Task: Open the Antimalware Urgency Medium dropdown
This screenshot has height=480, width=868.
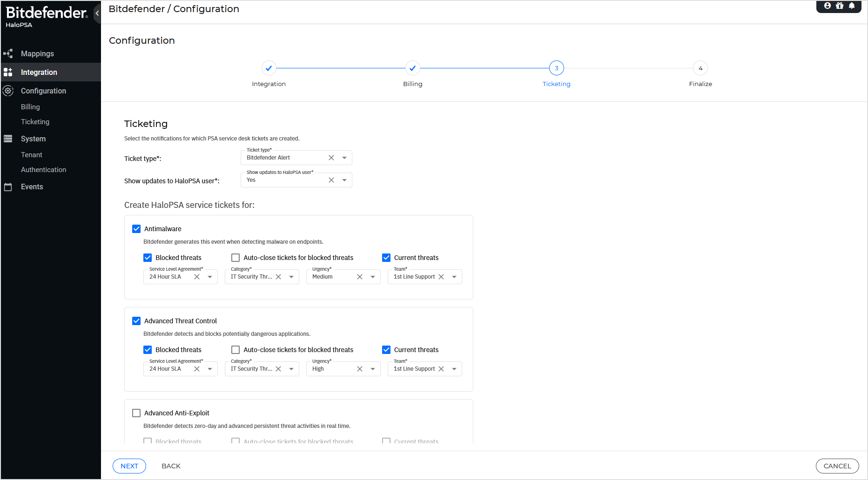Action: pyautogui.click(x=373, y=277)
